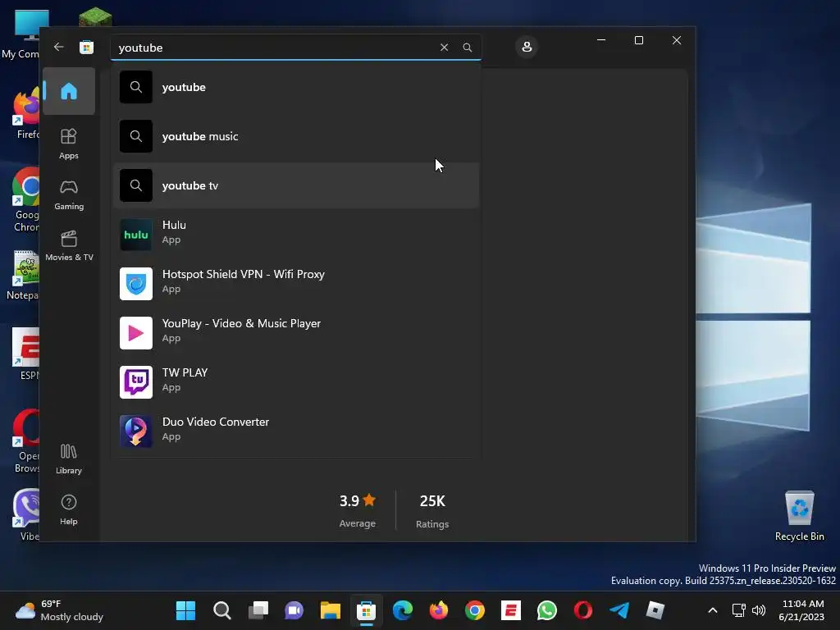Show hidden tray icons chevron
Image resolution: width=840 pixels, height=630 pixels.
713,610
